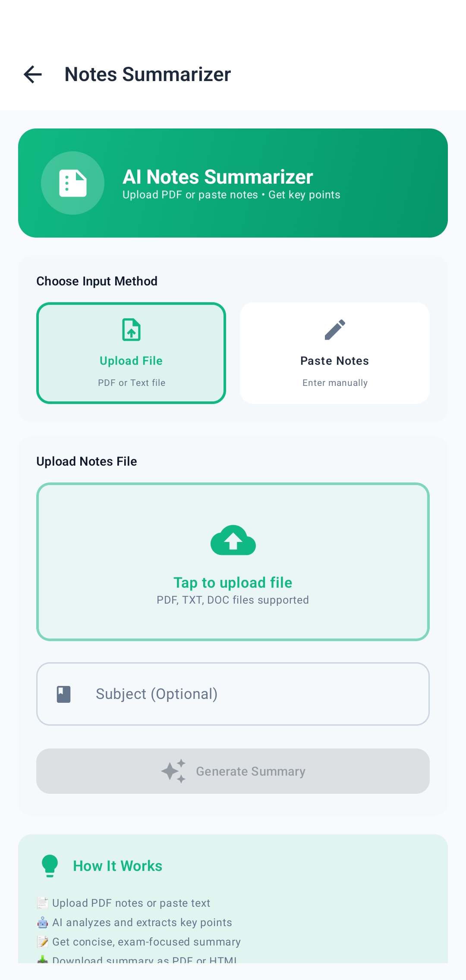This screenshot has height=980, width=466.
Task: Click the AI Notes Summarizer document icon
Action: (72, 183)
